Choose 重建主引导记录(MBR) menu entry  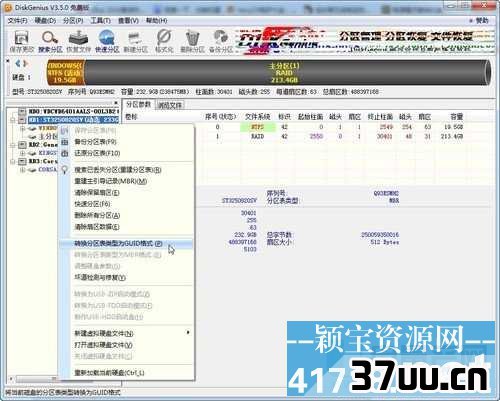pos(127,181)
